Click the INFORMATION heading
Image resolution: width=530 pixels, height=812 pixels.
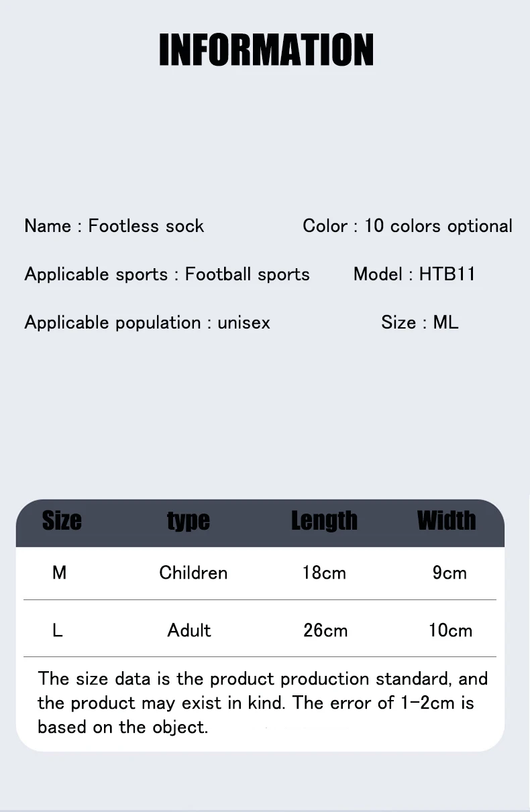pyautogui.click(x=266, y=50)
